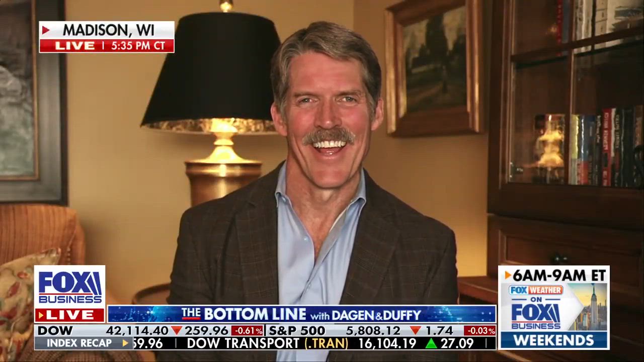Click the -0.03% S&P change red badge
The height and width of the screenshot is (362, 644).
tap(479, 331)
